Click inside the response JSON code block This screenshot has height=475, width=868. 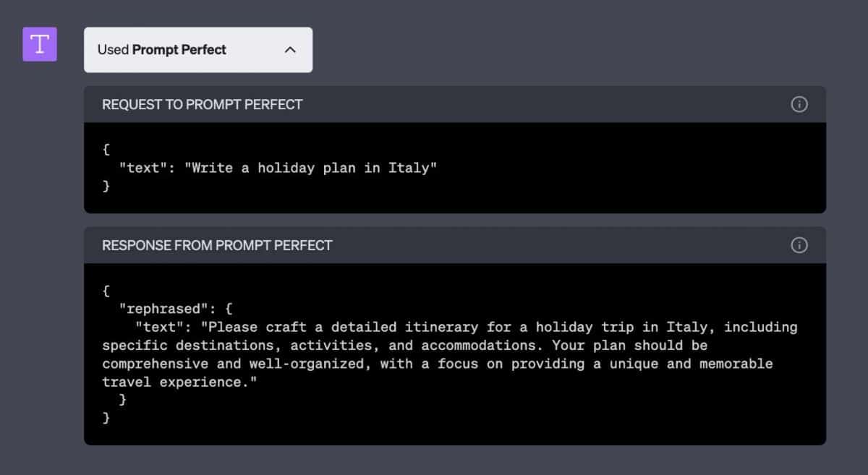[579, 412]
